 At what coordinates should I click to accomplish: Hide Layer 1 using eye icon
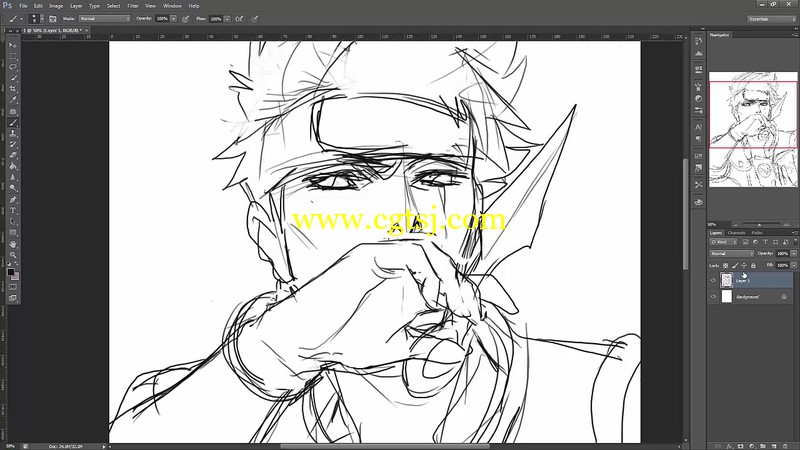point(713,280)
